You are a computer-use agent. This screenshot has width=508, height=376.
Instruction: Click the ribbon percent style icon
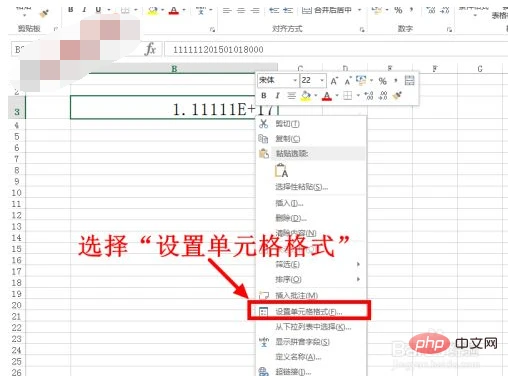[398, 10]
